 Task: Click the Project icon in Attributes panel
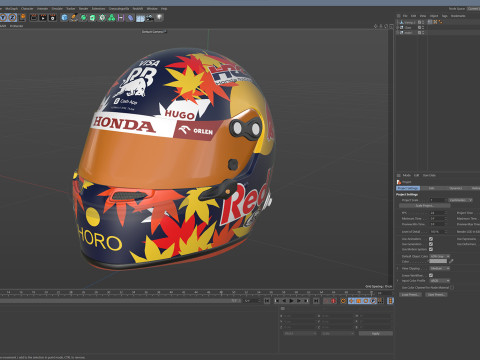pos(399,182)
